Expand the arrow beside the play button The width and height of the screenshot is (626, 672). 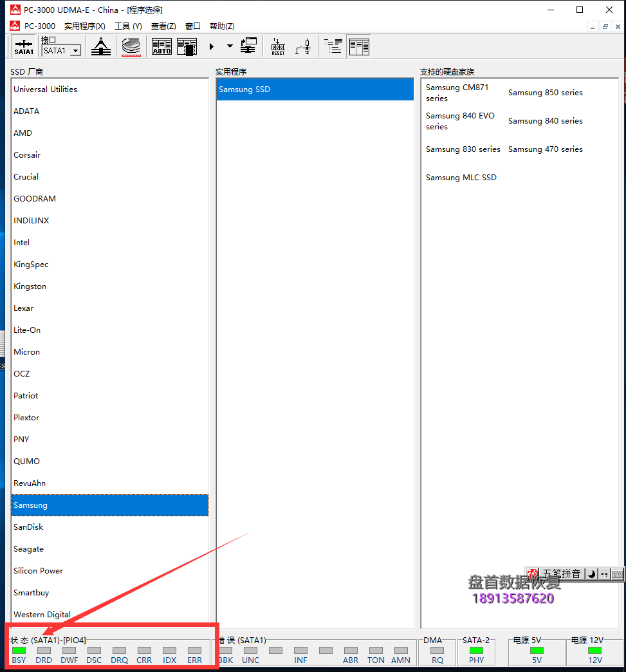pyautogui.click(x=230, y=46)
